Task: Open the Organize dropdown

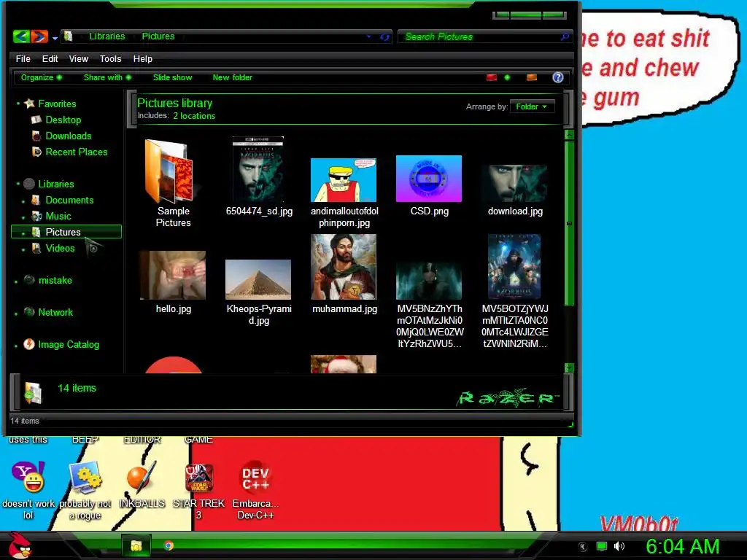Action: [42, 77]
